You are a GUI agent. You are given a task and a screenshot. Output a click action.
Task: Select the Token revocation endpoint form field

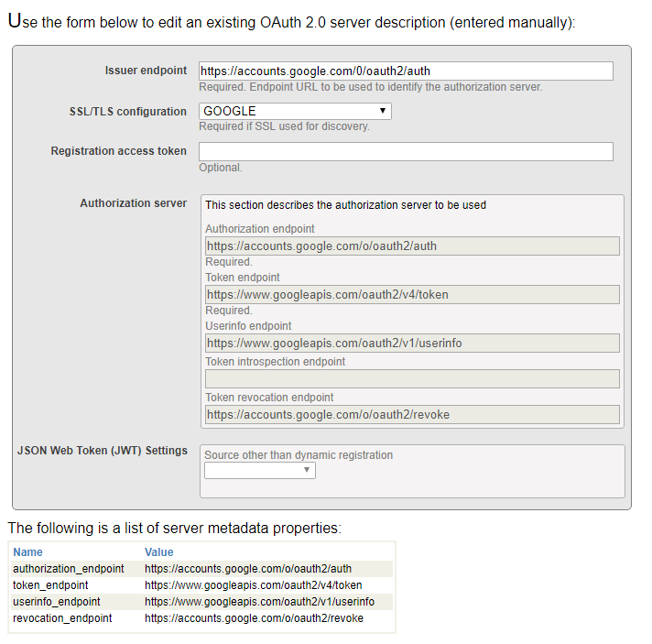(412, 414)
